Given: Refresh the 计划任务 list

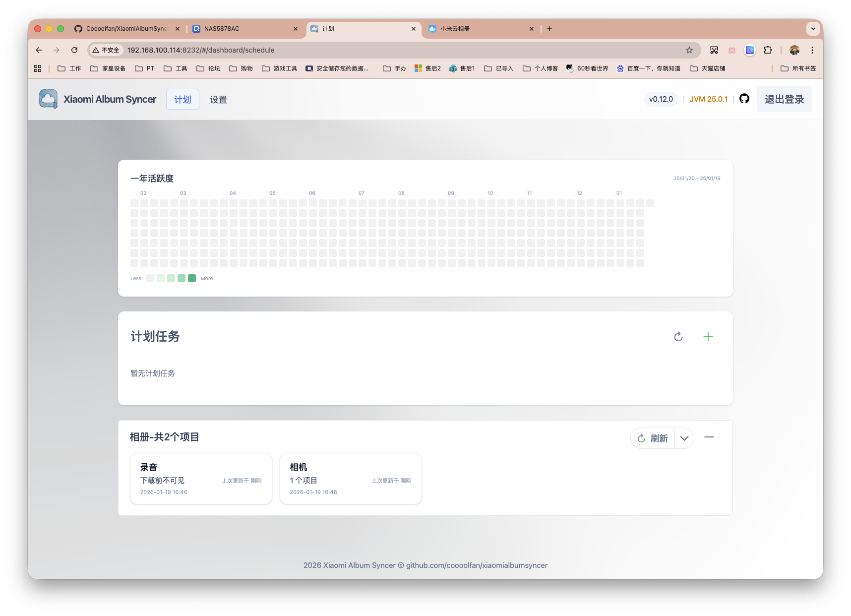Looking at the screenshot, I should click(x=678, y=337).
